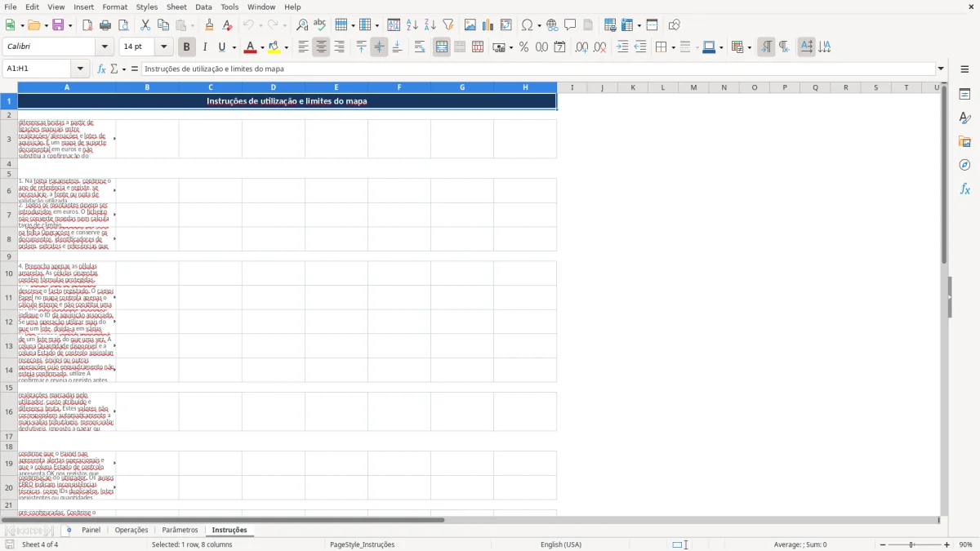The image size is (980, 551).
Task: Click Clear Direct Formatting icon
Action: pyautogui.click(x=228, y=25)
